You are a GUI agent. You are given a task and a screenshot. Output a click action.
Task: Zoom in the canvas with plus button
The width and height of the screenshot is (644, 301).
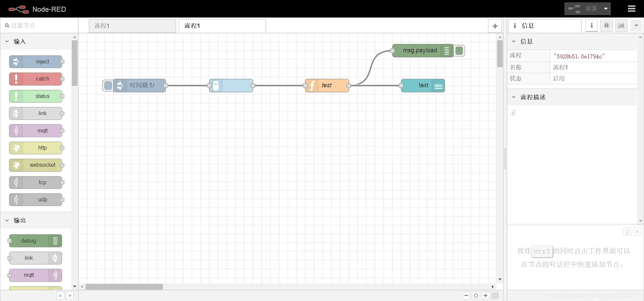tap(485, 296)
